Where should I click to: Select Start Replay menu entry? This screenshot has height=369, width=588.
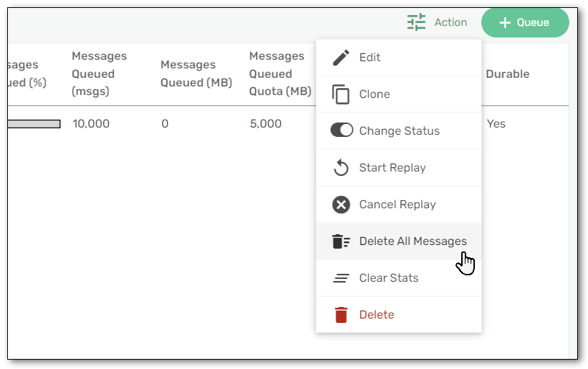398,168
